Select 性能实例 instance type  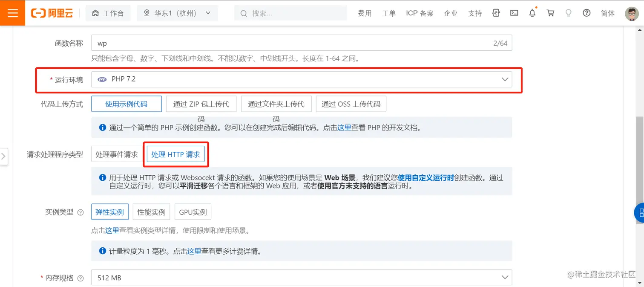coord(151,212)
